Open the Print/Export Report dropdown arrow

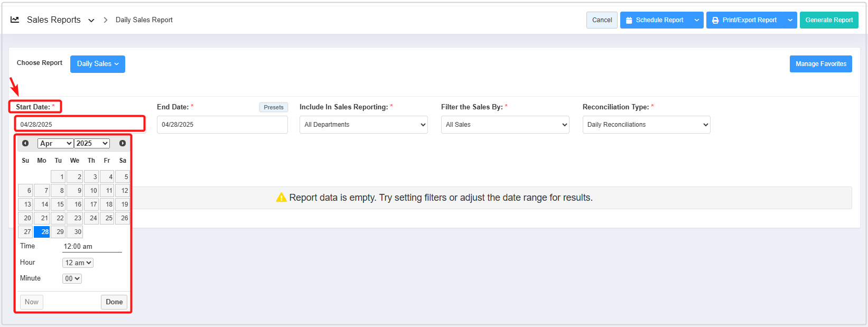click(x=790, y=20)
